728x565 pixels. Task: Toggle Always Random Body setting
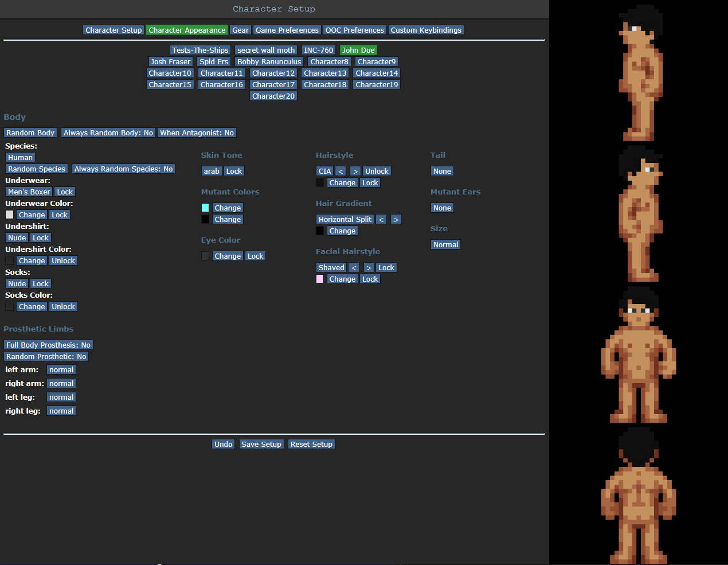point(108,133)
